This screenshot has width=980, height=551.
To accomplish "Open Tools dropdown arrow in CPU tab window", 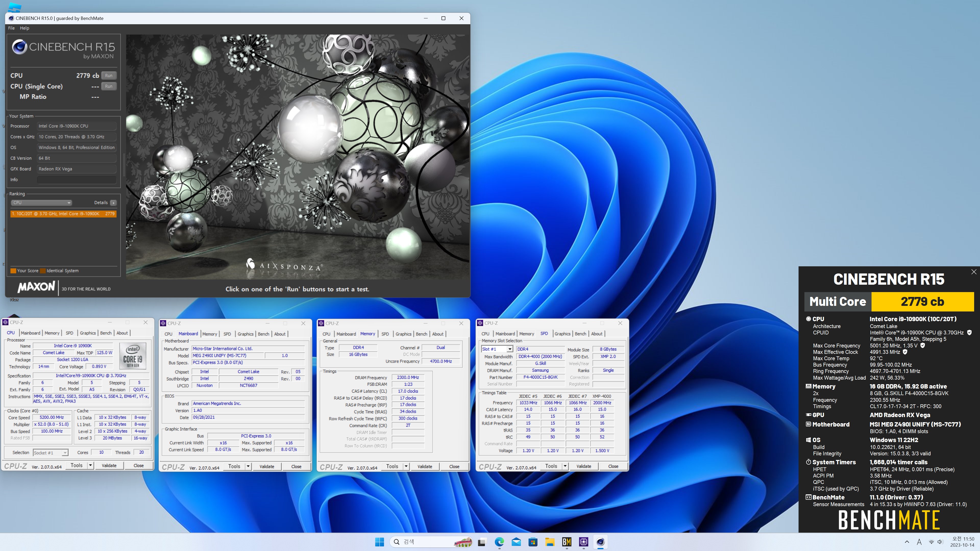I will [x=90, y=466].
